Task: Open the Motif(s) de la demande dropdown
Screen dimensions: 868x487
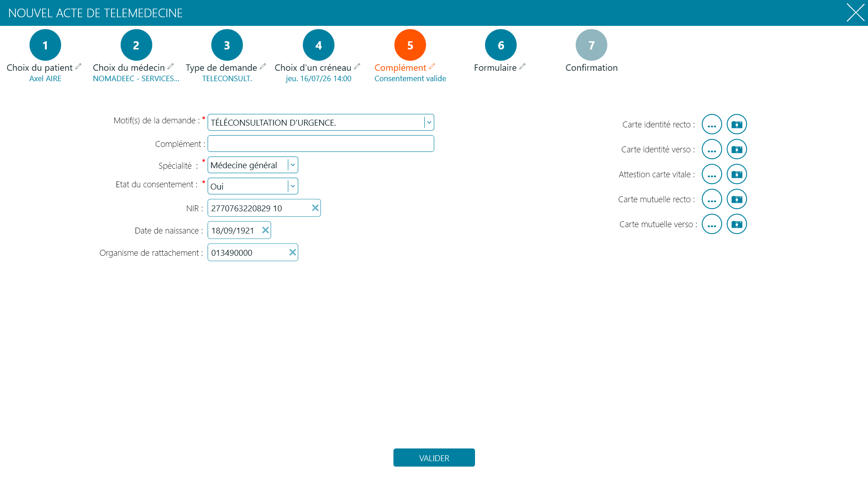Action: tap(429, 122)
